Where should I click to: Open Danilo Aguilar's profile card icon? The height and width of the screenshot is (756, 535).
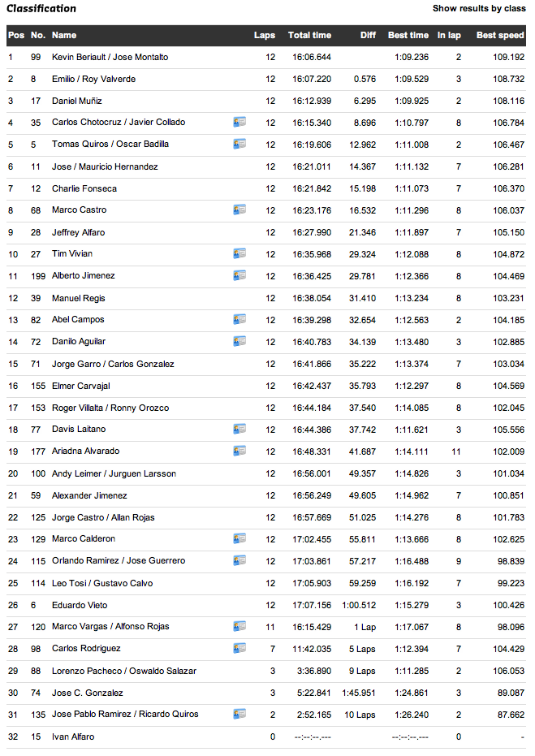point(239,341)
